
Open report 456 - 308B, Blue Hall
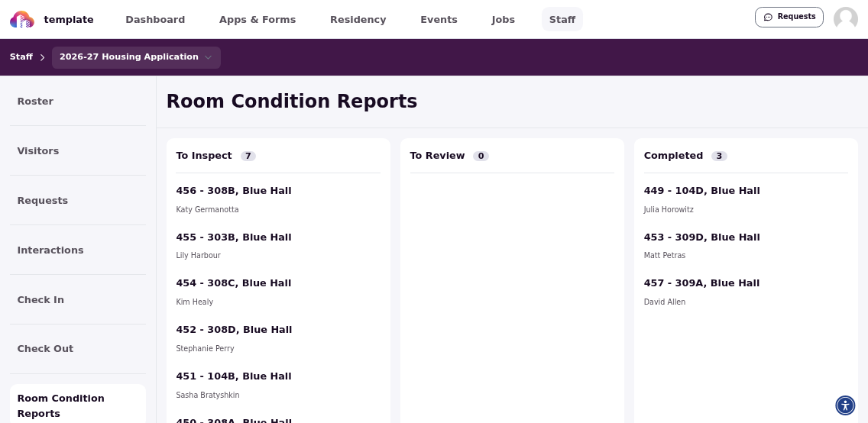(234, 191)
